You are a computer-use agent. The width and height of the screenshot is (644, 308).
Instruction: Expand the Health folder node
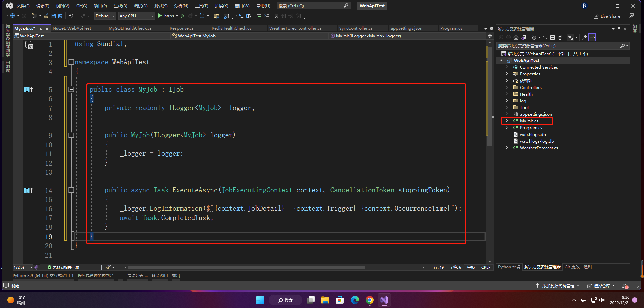tap(507, 94)
